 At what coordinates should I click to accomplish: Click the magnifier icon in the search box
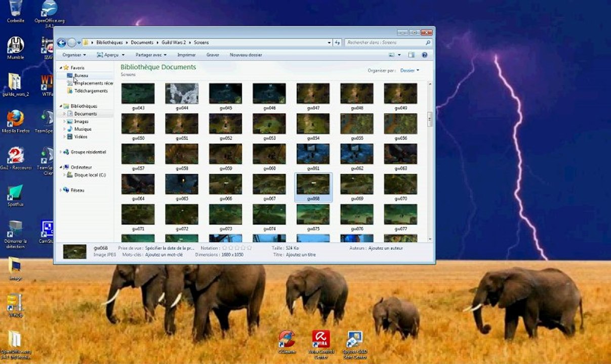coord(428,42)
